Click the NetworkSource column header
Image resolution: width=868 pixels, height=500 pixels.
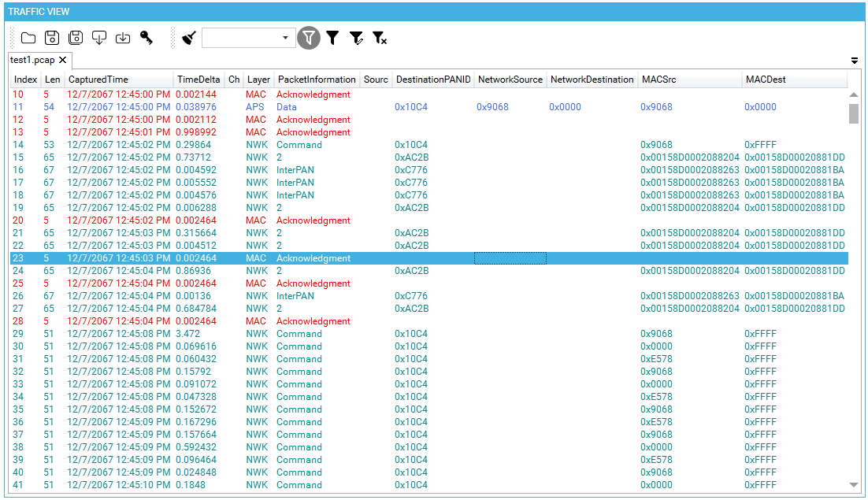point(510,80)
